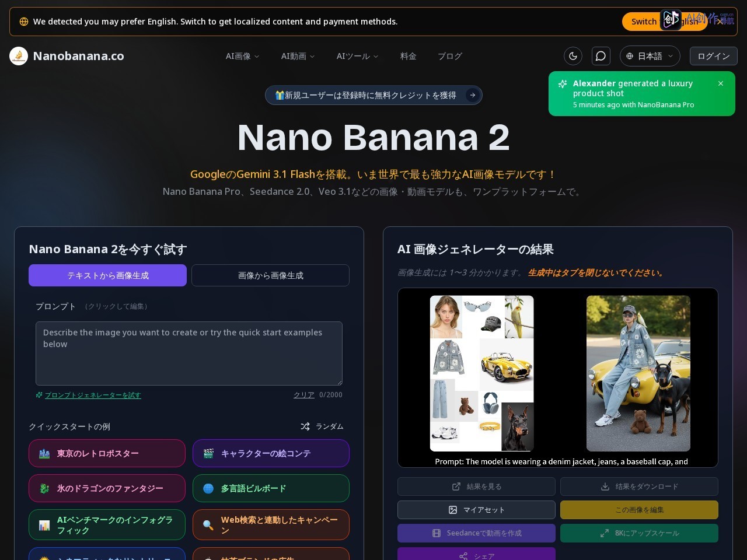This screenshot has height=560, width=747.
Task: Click the new user free credits banner
Action: (x=373, y=95)
